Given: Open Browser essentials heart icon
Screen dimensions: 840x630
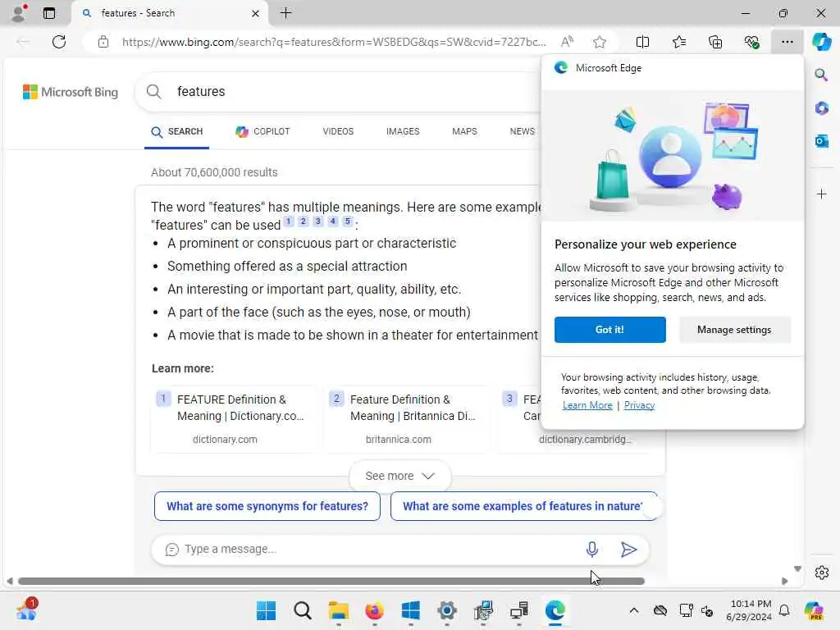Looking at the screenshot, I should [x=751, y=42].
